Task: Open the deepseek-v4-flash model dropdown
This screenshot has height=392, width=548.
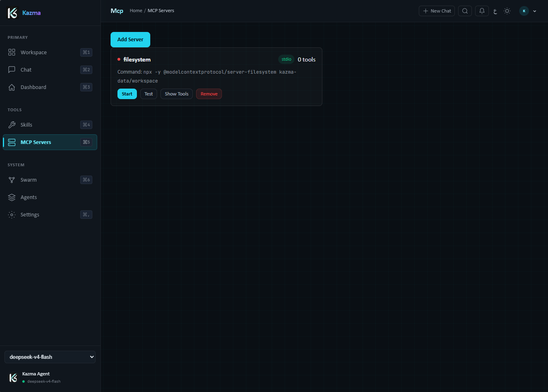Action: coord(50,357)
